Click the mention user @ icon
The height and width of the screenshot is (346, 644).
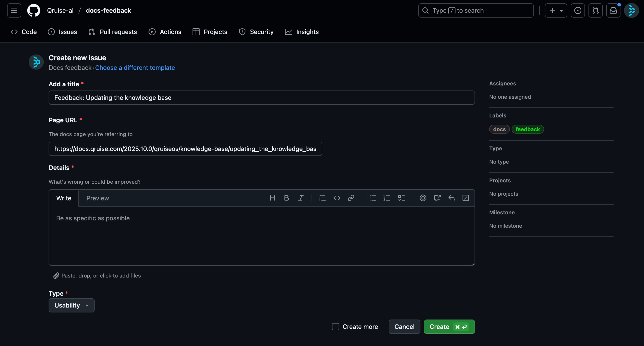coord(423,198)
